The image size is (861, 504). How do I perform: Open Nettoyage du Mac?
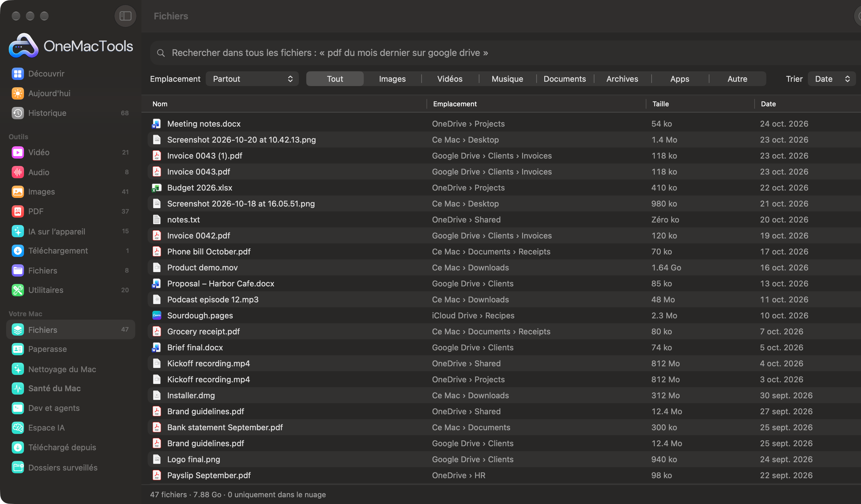tap(70, 369)
